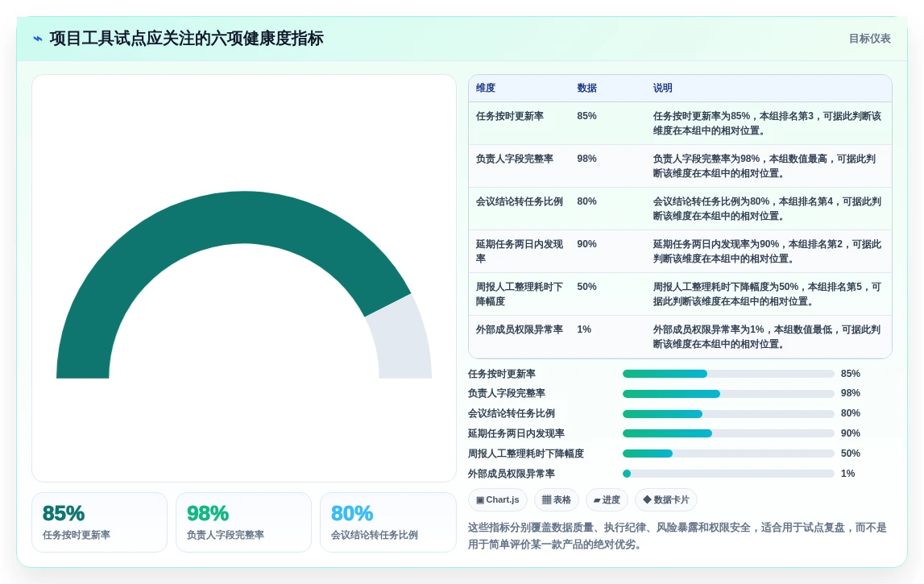Click table cell 周报人工整理耗时下降幅度
This screenshot has width=924, height=584.
tap(519, 294)
